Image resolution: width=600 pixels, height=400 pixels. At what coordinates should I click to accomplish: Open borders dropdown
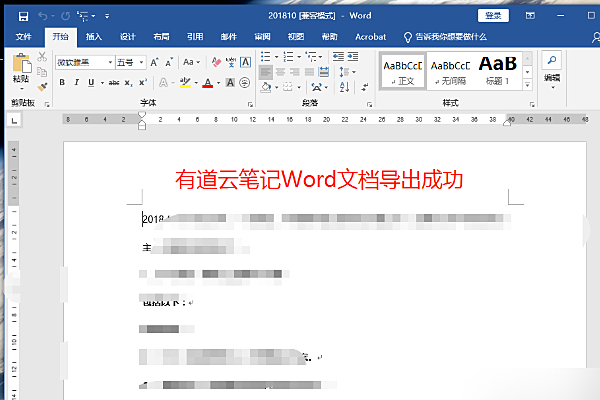[298, 87]
